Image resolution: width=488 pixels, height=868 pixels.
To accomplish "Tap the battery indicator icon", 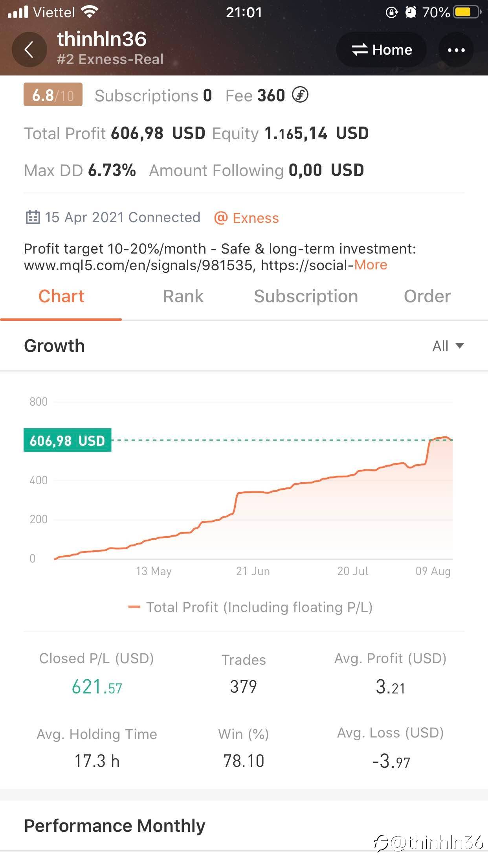I will [466, 12].
